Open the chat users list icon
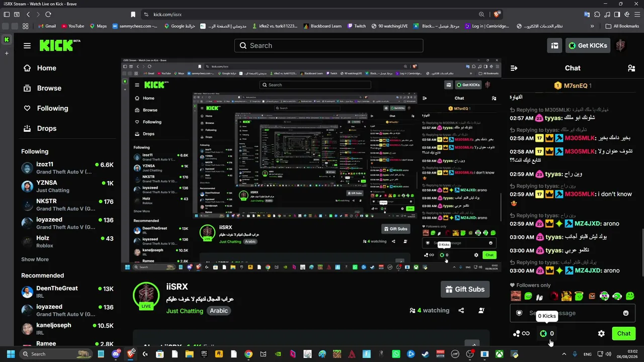The image size is (644, 362). 631,68
